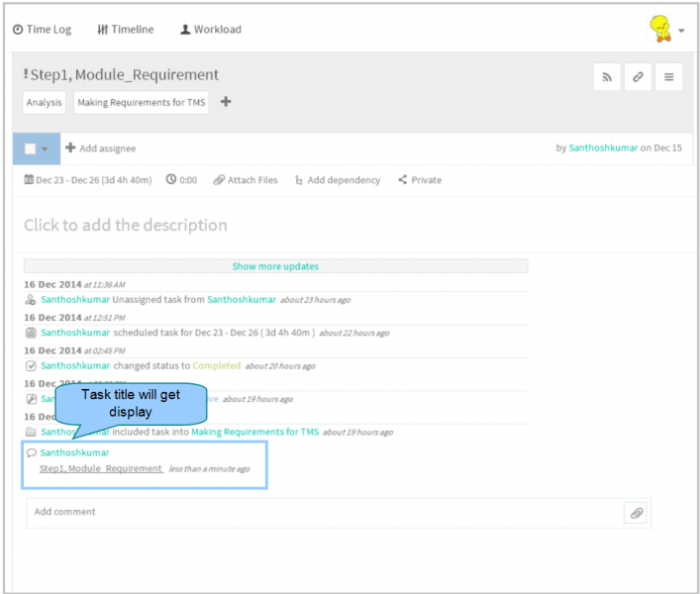Click Add assignee
Viewport: 700px width, 594px height.
click(x=101, y=148)
